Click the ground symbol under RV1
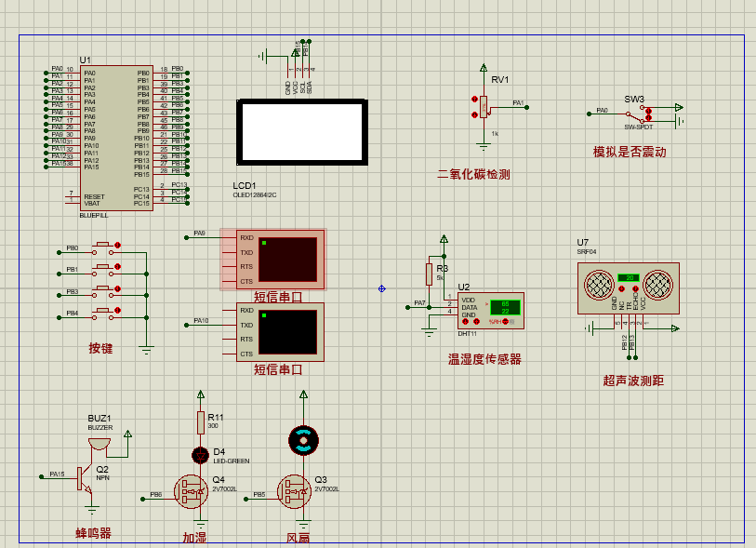 [484, 147]
